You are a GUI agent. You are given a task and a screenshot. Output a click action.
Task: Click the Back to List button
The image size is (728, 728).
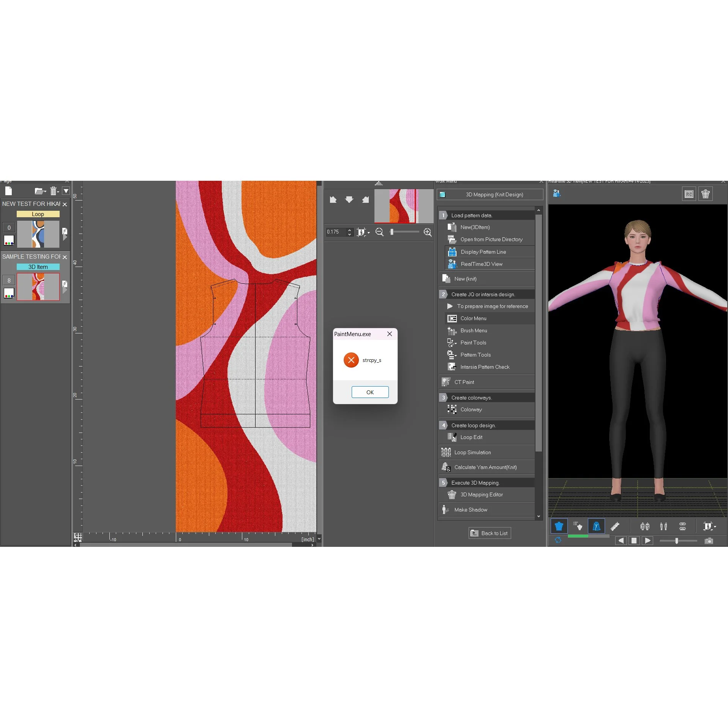point(490,533)
